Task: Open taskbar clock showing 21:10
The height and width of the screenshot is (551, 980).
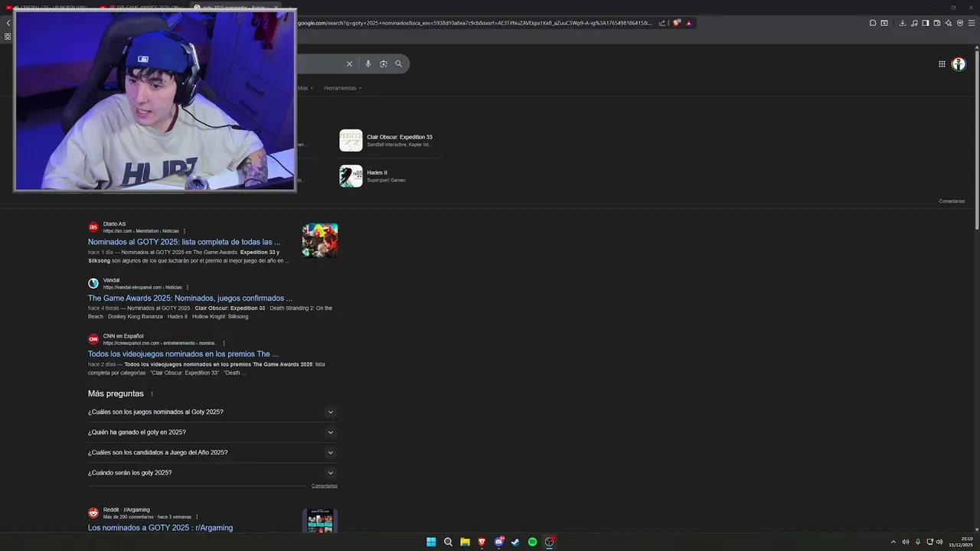Action: pos(961,542)
